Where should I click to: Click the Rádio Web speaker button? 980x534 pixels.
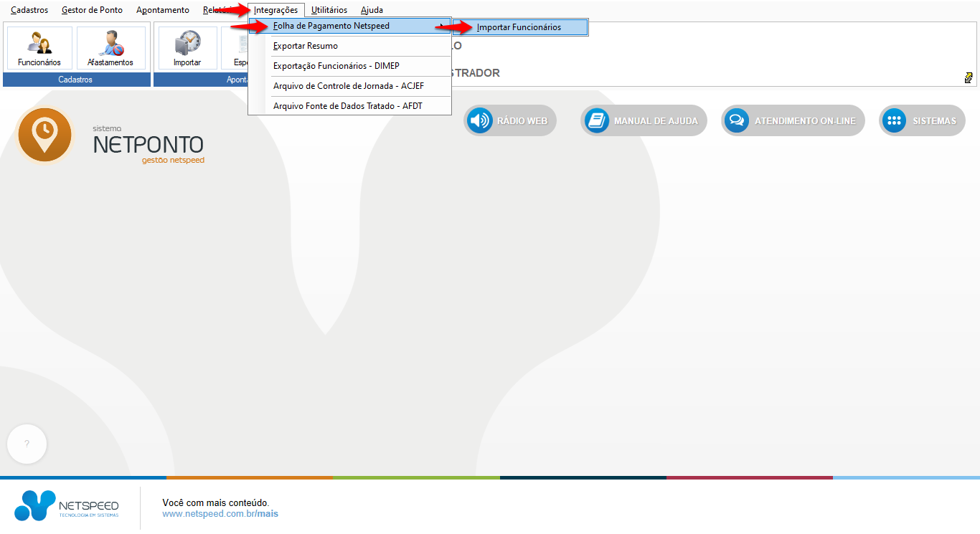point(510,120)
